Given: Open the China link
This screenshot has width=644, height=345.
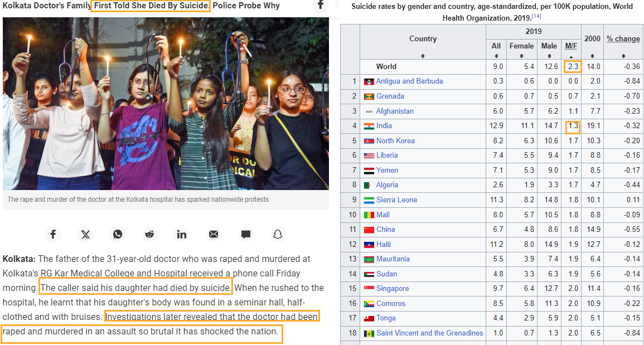Looking at the screenshot, I should click(x=386, y=230).
